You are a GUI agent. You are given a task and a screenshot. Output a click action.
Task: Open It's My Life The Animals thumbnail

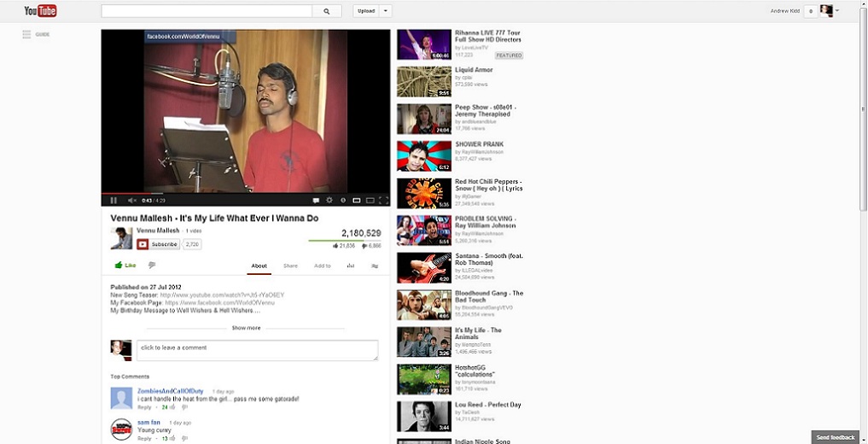[x=424, y=342]
